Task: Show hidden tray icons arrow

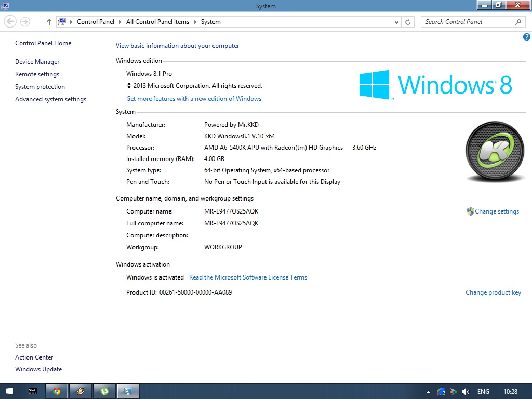Action: point(428,392)
